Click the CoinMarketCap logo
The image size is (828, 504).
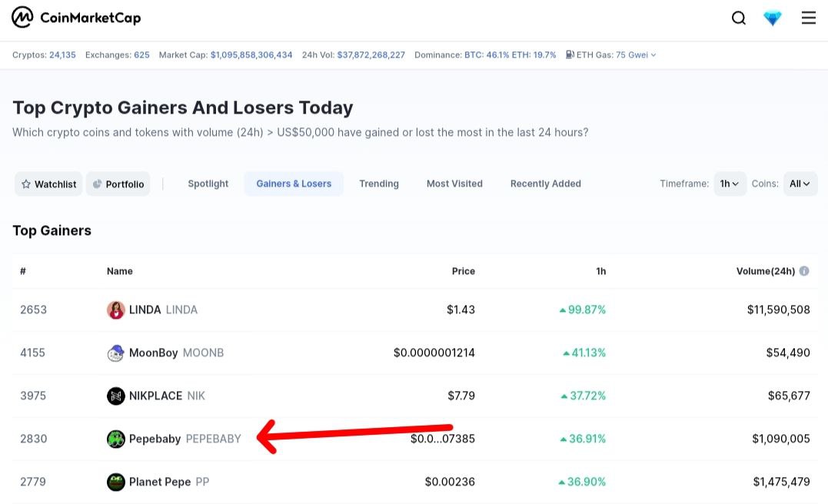pyautogui.click(x=76, y=18)
